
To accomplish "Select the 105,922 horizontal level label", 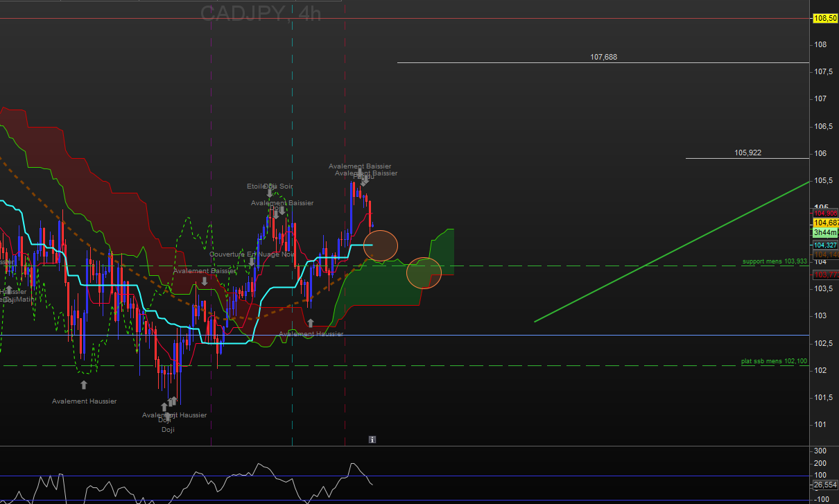I will tap(748, 153).
